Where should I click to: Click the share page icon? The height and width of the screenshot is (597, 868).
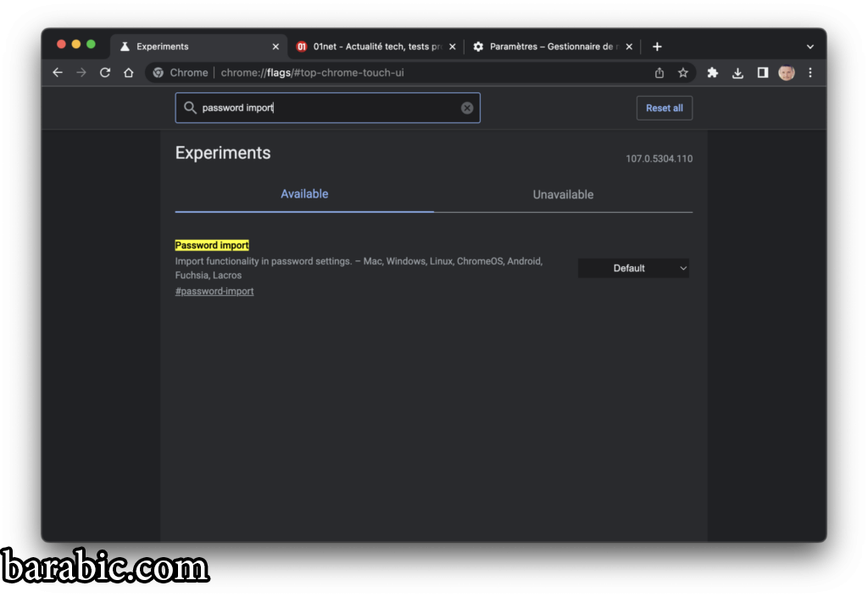[659, 73]
